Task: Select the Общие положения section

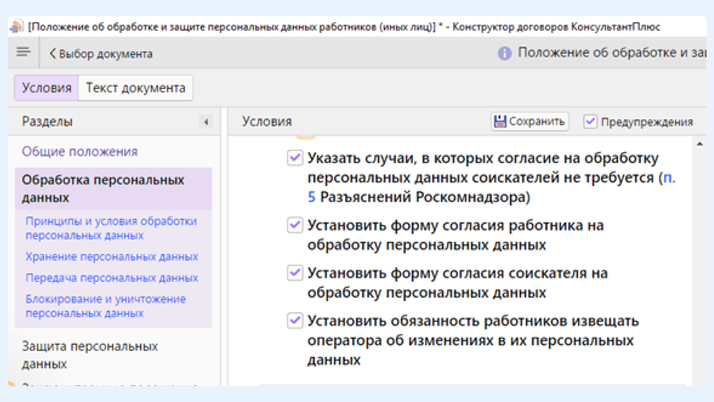Action: (x=80, y=152)
